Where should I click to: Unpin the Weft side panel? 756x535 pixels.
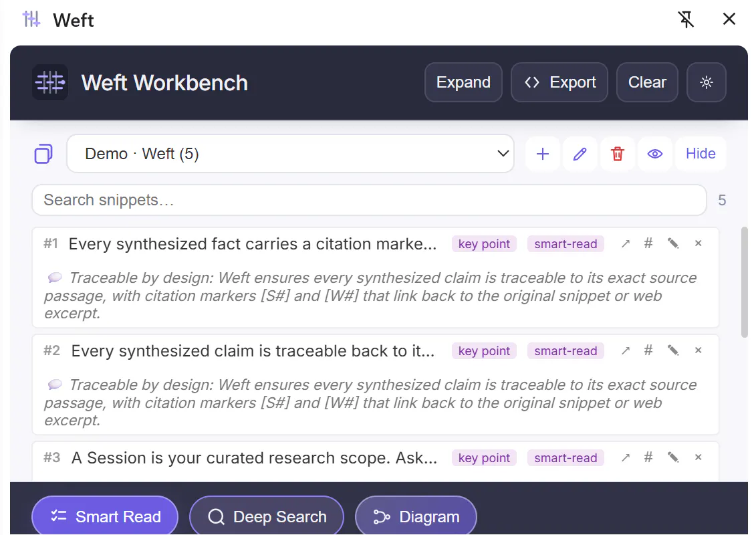[686, 19]
